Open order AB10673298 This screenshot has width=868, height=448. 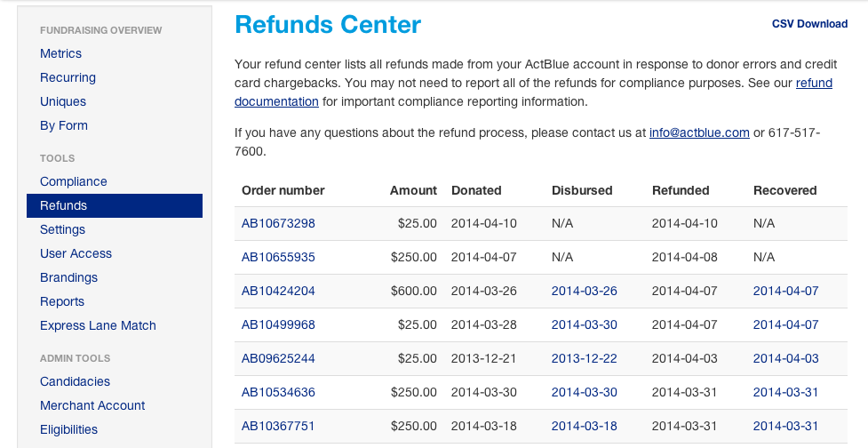tap(278, 224)
